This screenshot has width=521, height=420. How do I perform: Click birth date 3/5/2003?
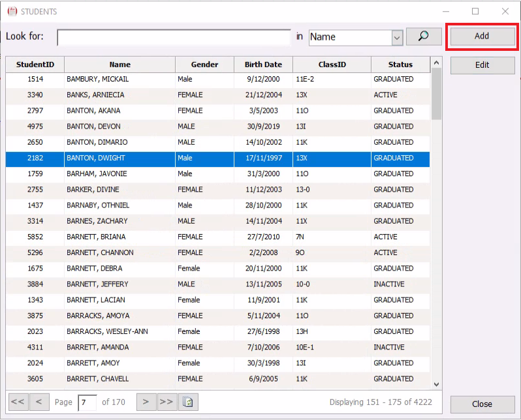(x=264, y=111)
